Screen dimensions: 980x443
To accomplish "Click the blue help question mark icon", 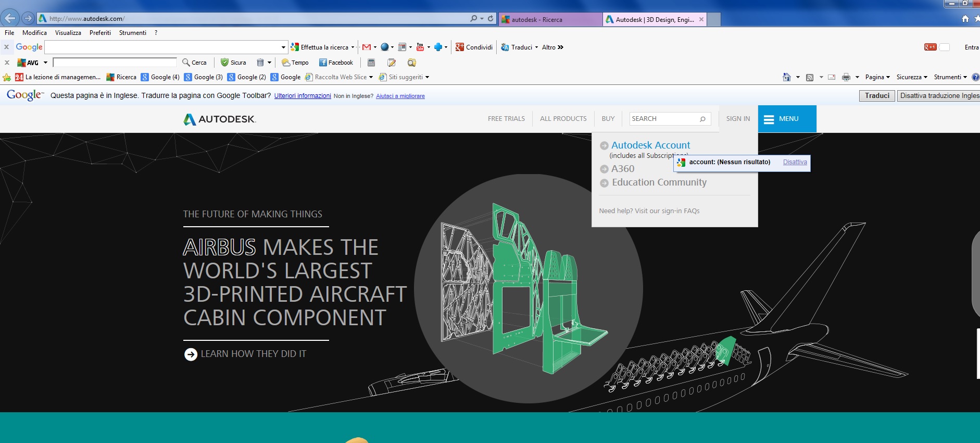I will tap(976, 77).
